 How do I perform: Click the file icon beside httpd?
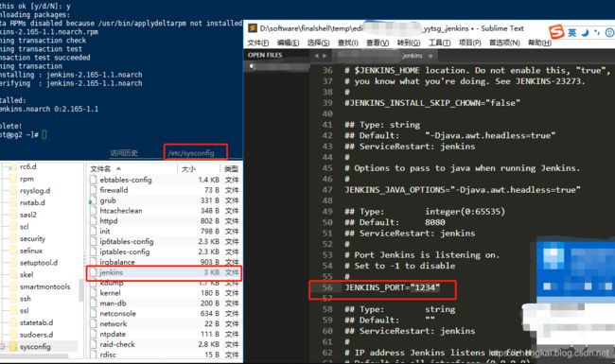[x=93, y=221]
